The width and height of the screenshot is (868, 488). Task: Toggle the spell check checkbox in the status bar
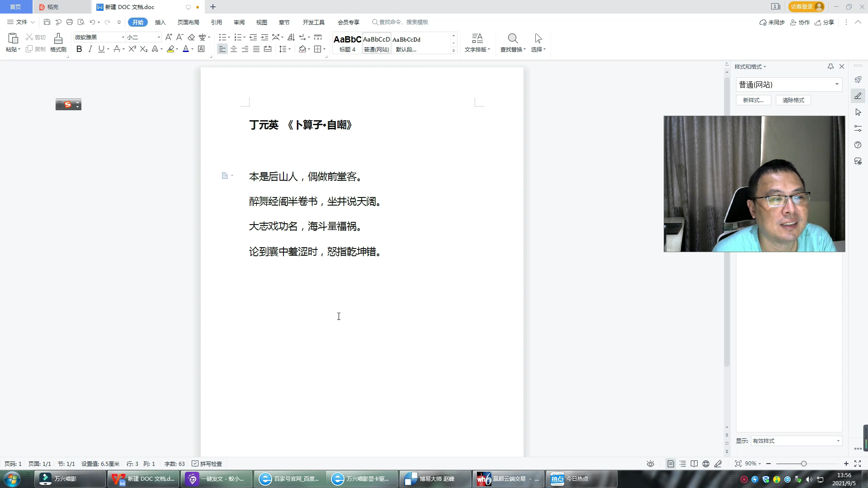tap(195, 464)
